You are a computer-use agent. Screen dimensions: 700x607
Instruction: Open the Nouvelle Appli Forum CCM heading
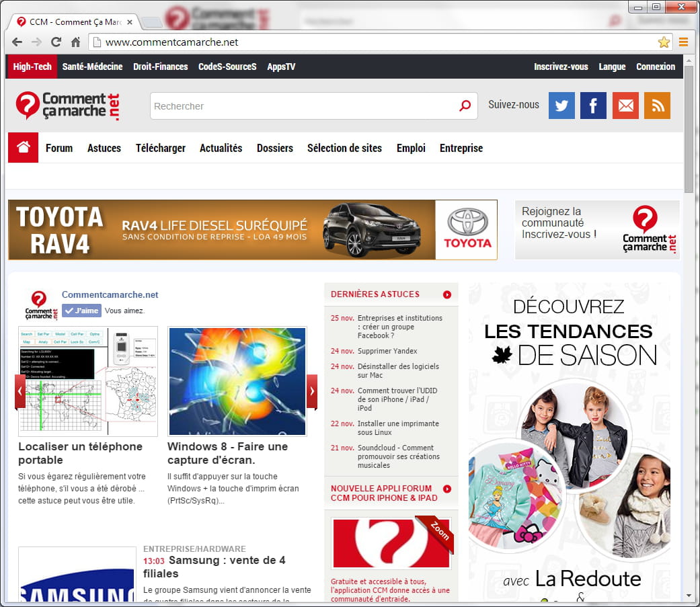pyautogui.click(x=384, y=493)
